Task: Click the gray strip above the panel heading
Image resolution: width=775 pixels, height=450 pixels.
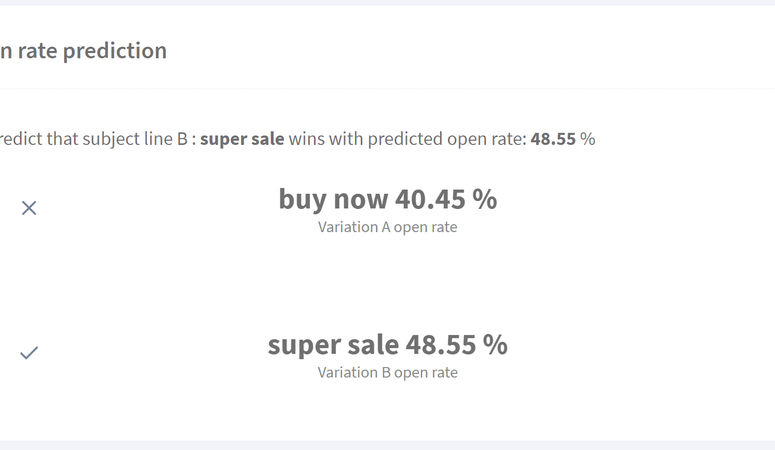Action: pos(388,2)
